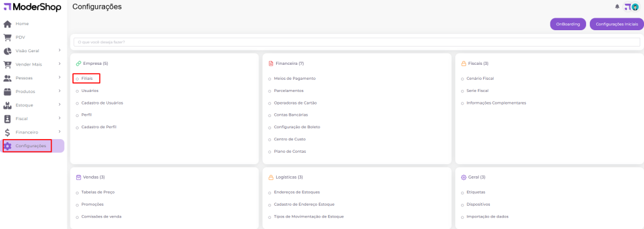Expand the Estoque sidebar chevron
This screenshot has width=644, height=229.
[x=60, y=104]
